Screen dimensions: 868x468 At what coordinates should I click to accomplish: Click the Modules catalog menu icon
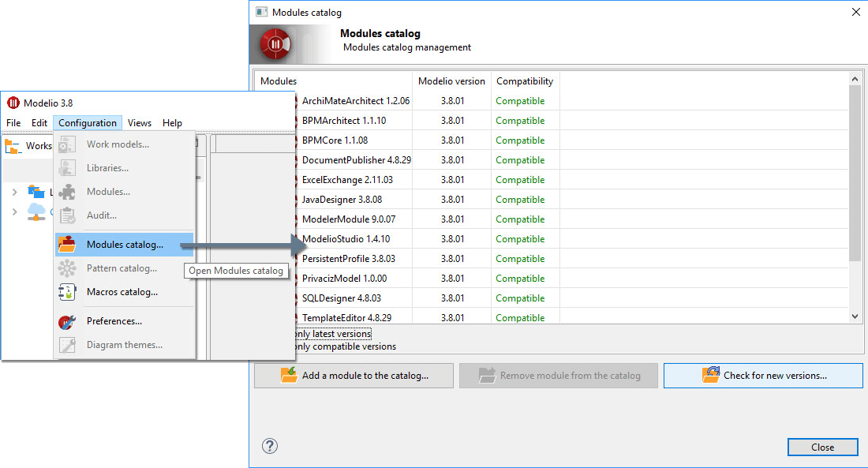(x=67, y=244)
